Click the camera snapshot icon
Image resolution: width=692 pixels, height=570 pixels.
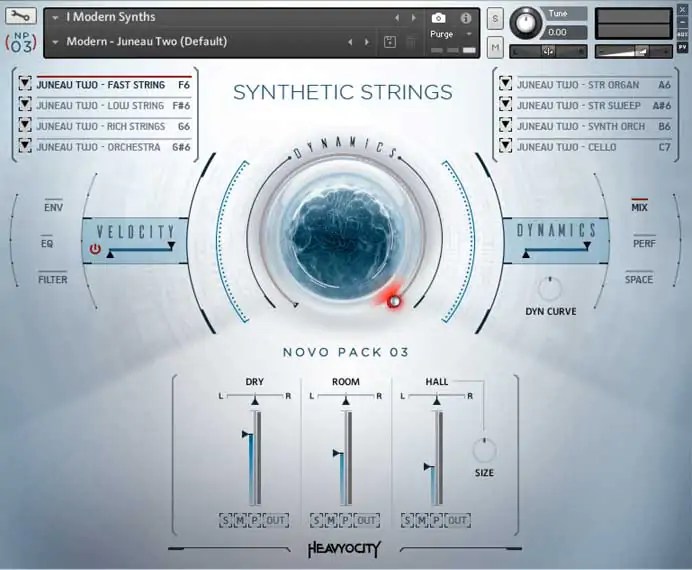pos(438,18)
